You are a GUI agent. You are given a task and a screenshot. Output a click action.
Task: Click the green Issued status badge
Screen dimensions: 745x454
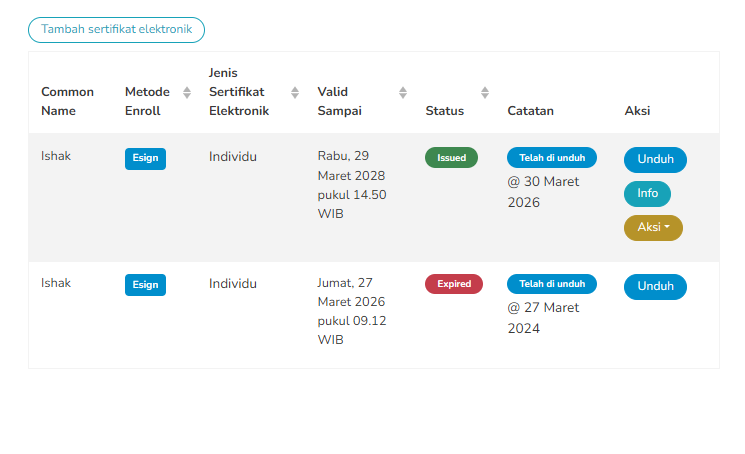click(x=451, y=158)
